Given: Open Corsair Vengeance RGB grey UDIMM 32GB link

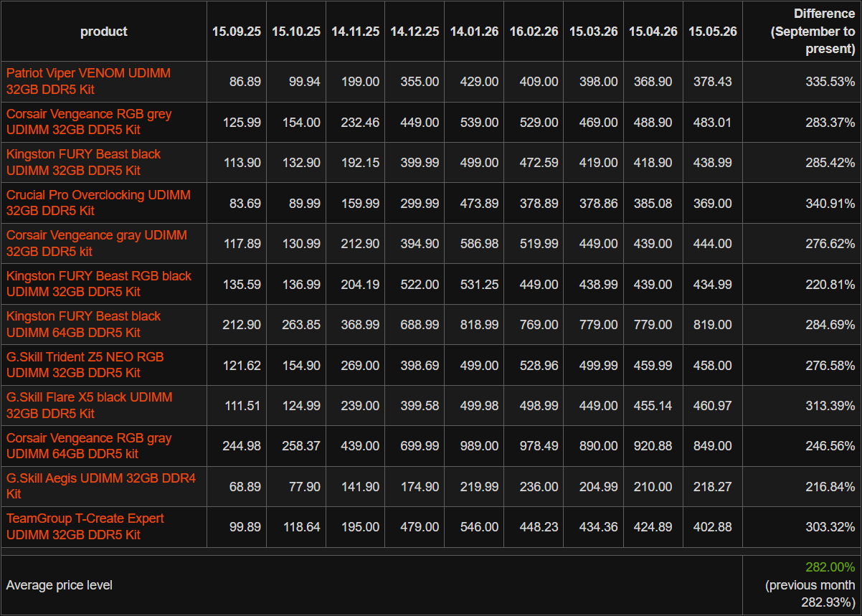Looking at the screenshot, I should 89,122.
